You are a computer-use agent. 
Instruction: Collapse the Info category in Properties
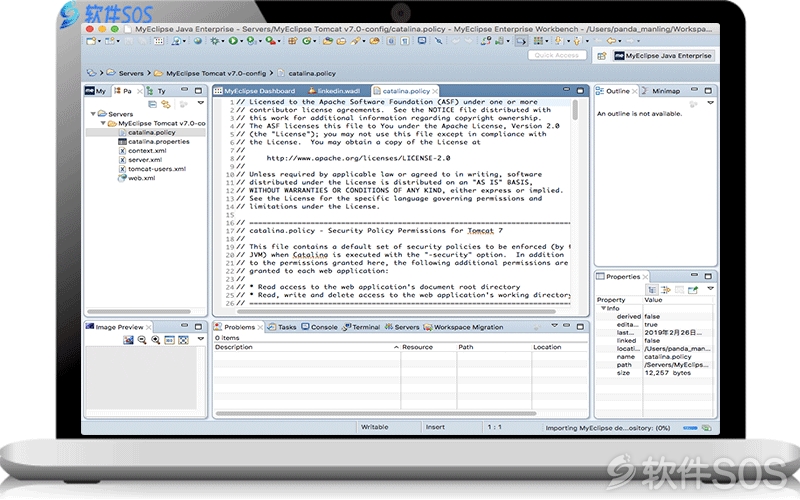click(603, 308)
